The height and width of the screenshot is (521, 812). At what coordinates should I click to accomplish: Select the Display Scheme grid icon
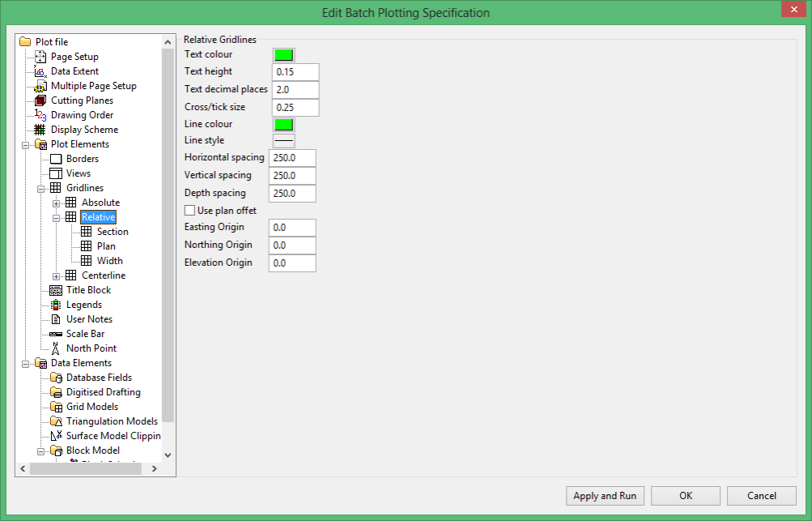[x=40, y=130]
